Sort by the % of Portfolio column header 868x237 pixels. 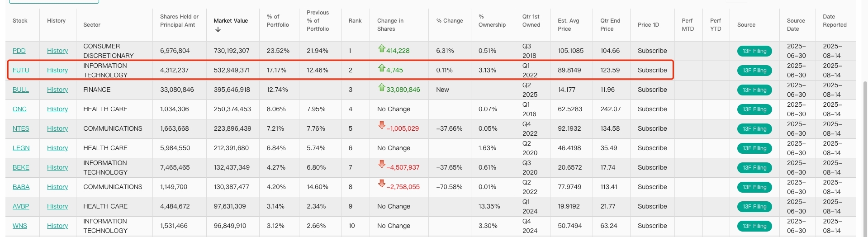point(277,21)
